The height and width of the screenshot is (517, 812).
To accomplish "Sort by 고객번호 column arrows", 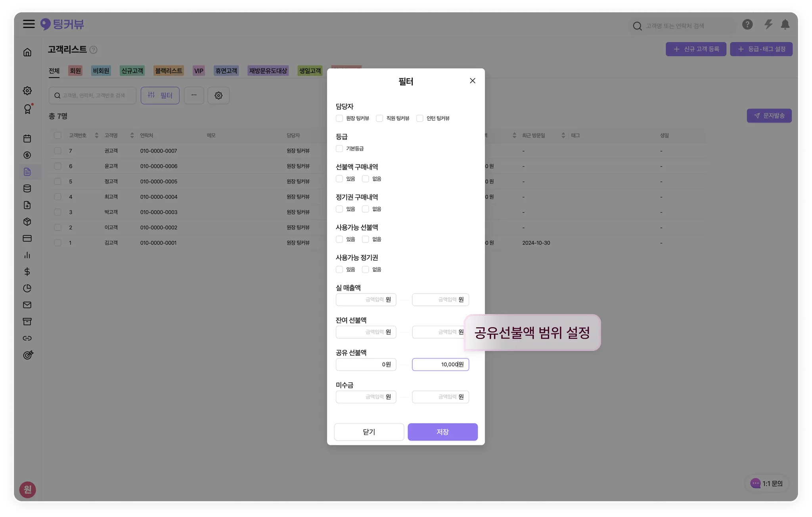I will (x=96, y=135).
